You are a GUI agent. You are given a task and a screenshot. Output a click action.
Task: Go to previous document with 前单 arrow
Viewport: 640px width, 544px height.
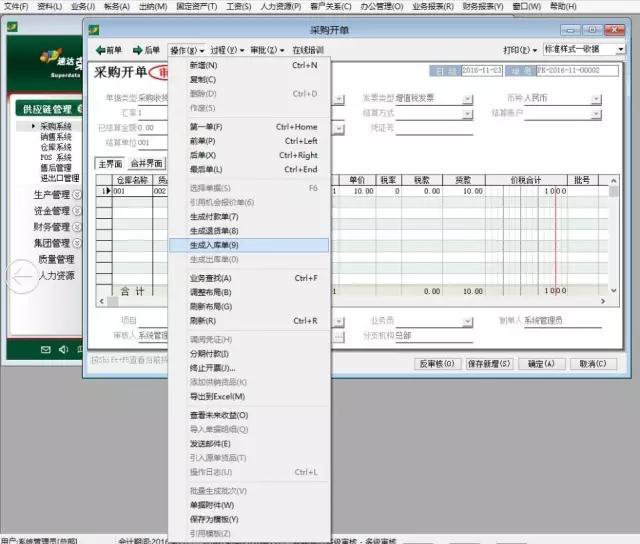click(x=108, y=50)
